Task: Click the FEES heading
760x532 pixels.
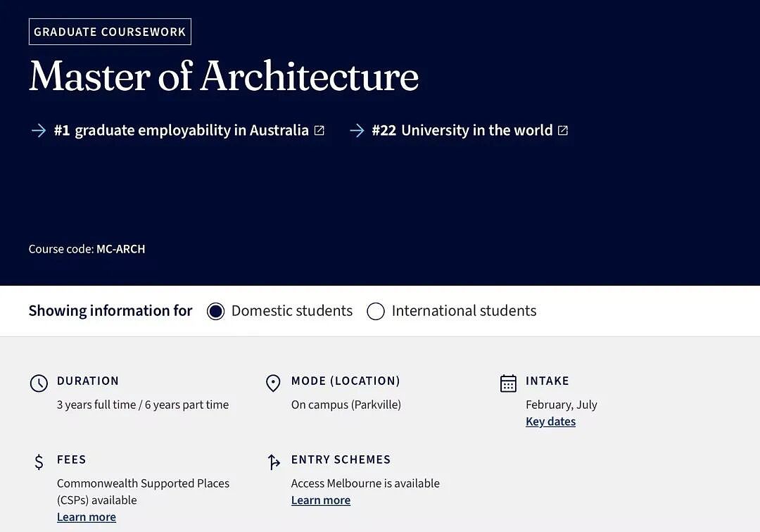Action: [x=71, y=460]
